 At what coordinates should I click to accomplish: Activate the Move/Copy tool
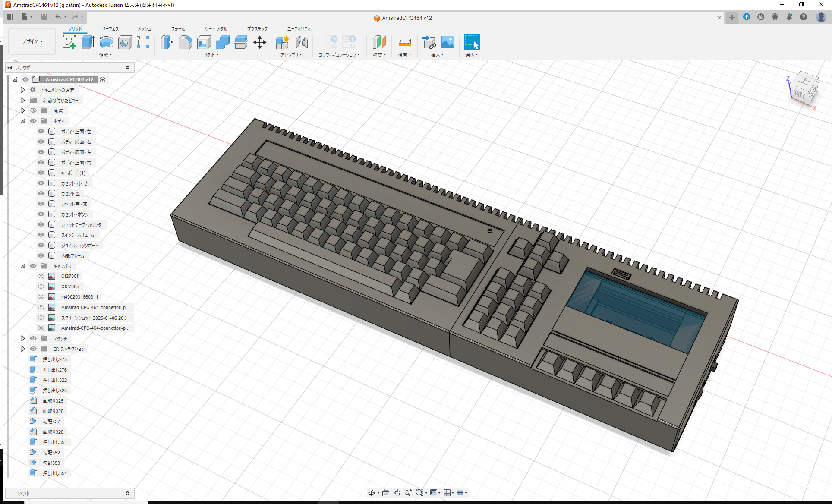click(260, 42)
